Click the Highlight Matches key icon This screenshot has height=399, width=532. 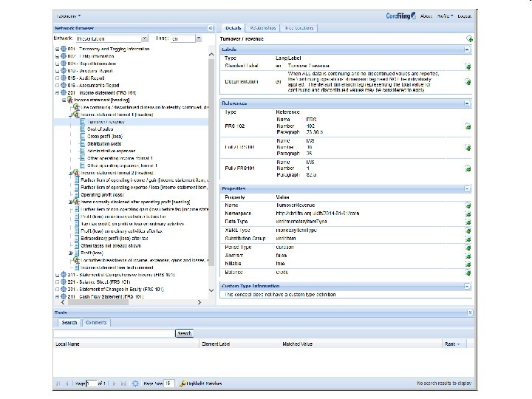183,383
